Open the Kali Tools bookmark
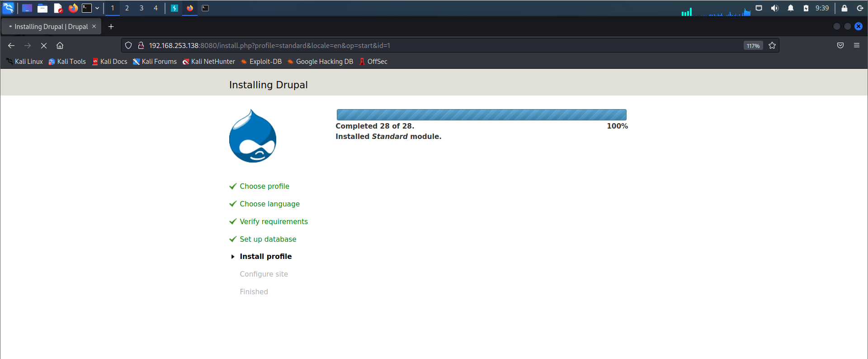 [67, 62]
